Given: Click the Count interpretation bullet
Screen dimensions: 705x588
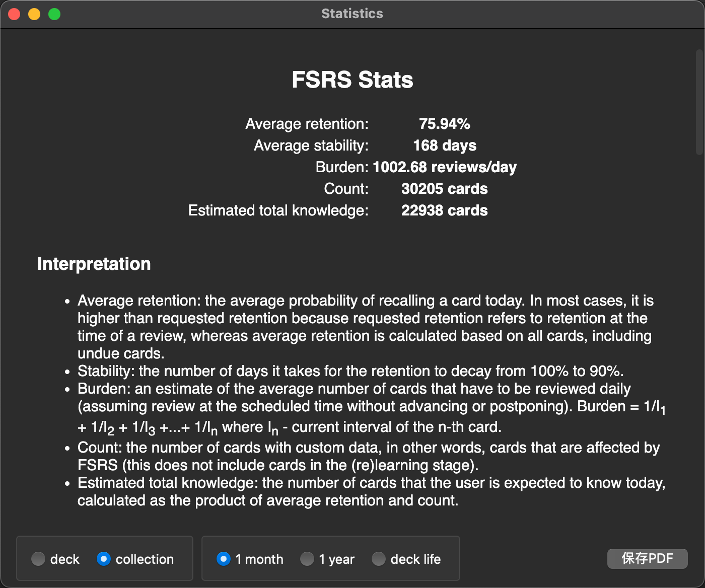Looking at the screenshot, I should pyautogui.click(x=368, y=456).
